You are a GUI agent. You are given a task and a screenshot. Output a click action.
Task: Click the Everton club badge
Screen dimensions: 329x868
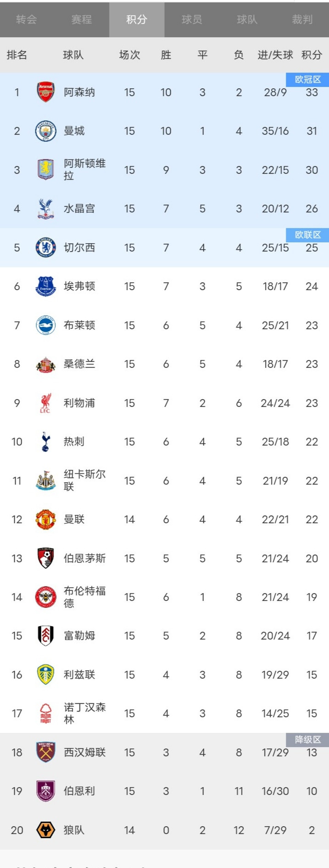click(46, 286)
